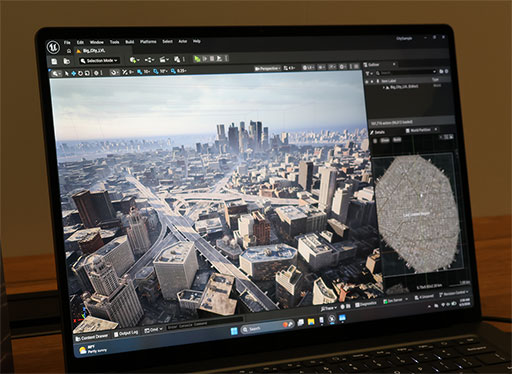512x374 pixels.
Task: Click the Eject/possess play control
Action: click(219, 58)
